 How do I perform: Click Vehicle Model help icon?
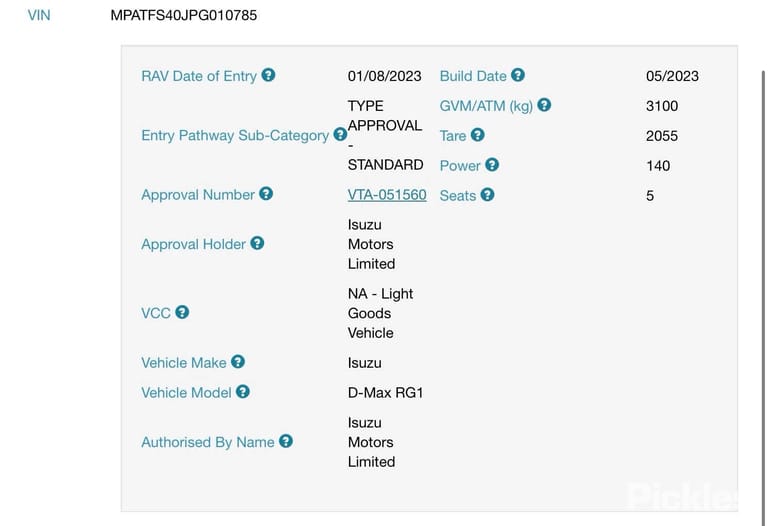[x=243, y=391]
